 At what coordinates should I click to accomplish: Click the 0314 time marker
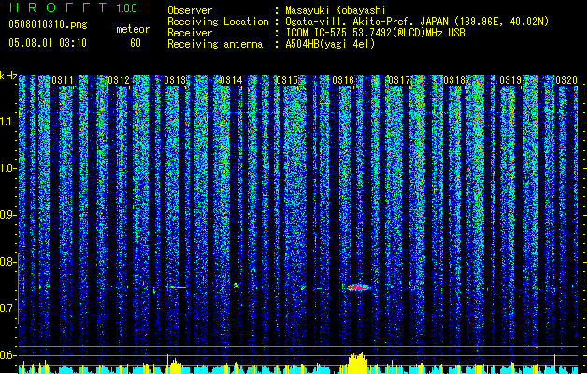(231, 80)
